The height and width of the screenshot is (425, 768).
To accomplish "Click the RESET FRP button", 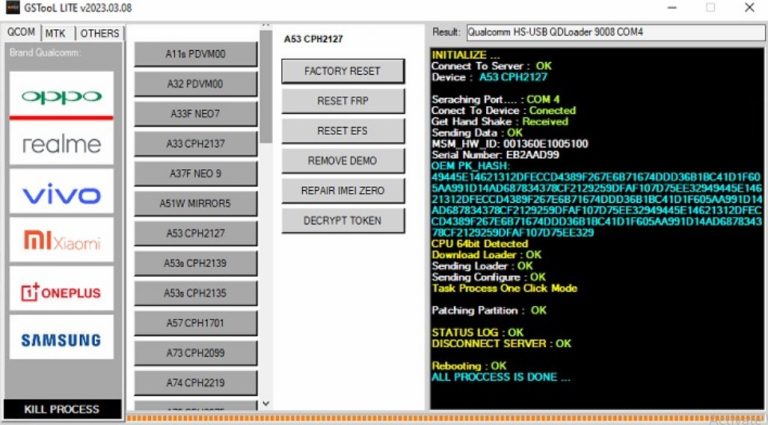I will [x=343, y=101].
